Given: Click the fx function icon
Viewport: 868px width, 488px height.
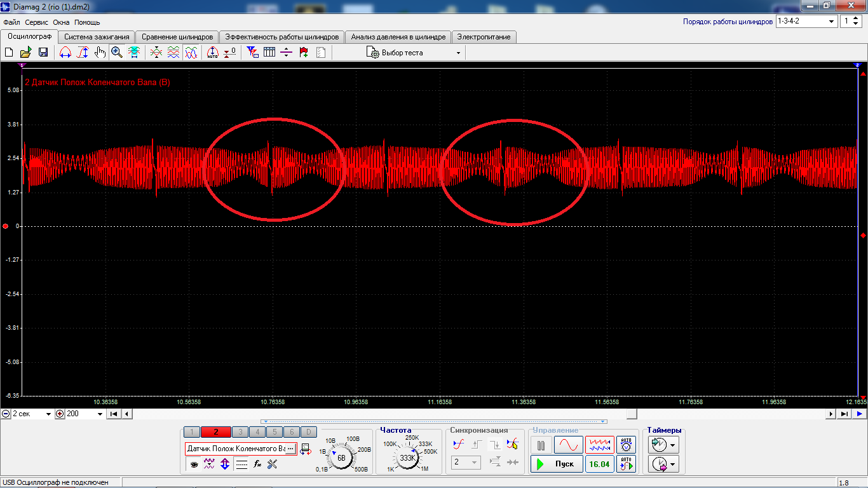Looking at the screenshot, I should point(257,464).
